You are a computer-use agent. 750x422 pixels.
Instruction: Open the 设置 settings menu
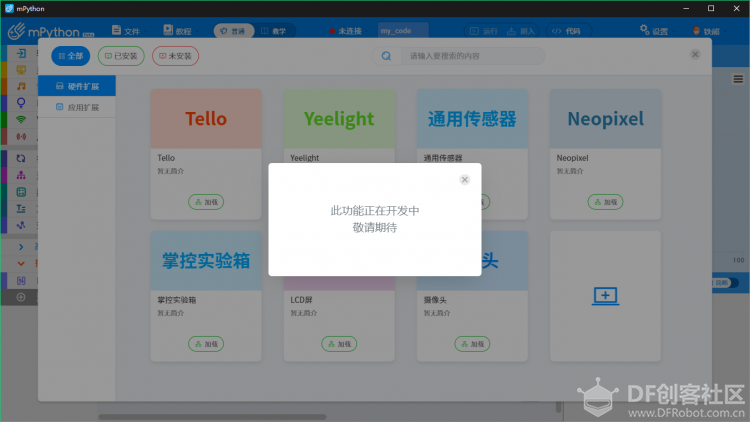655,31
